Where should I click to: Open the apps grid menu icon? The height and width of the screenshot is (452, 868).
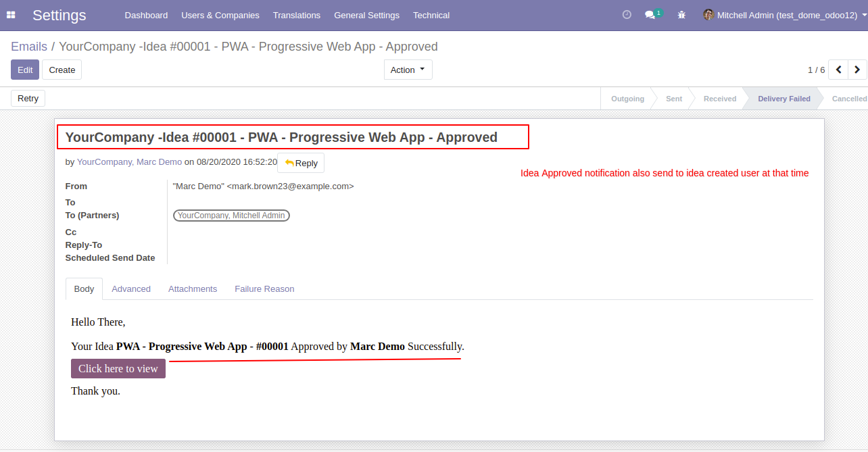(11, 15)
